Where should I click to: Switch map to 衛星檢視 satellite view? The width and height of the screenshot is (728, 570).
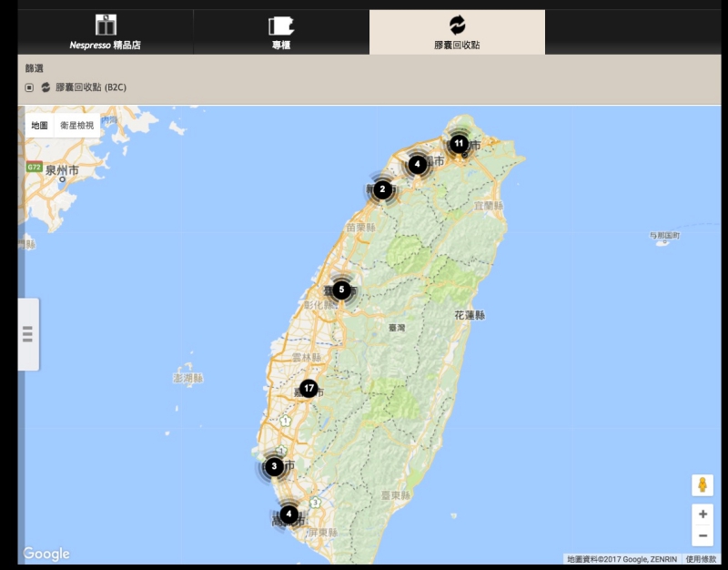77,126
